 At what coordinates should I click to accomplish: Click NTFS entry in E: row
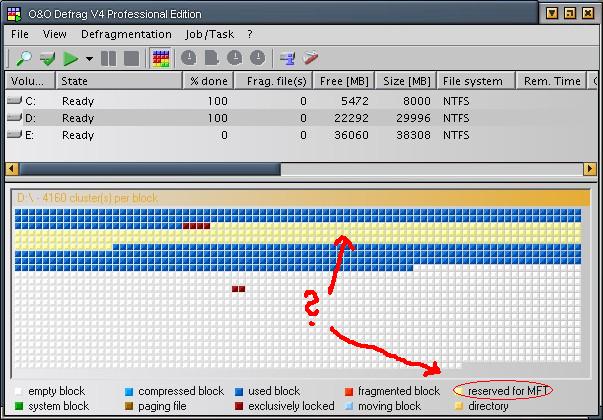tap(456, 135)
